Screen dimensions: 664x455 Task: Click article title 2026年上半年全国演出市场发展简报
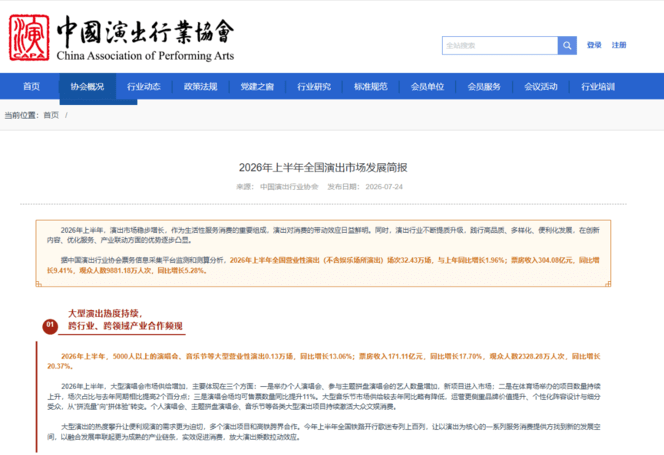(x=323, y=167)
